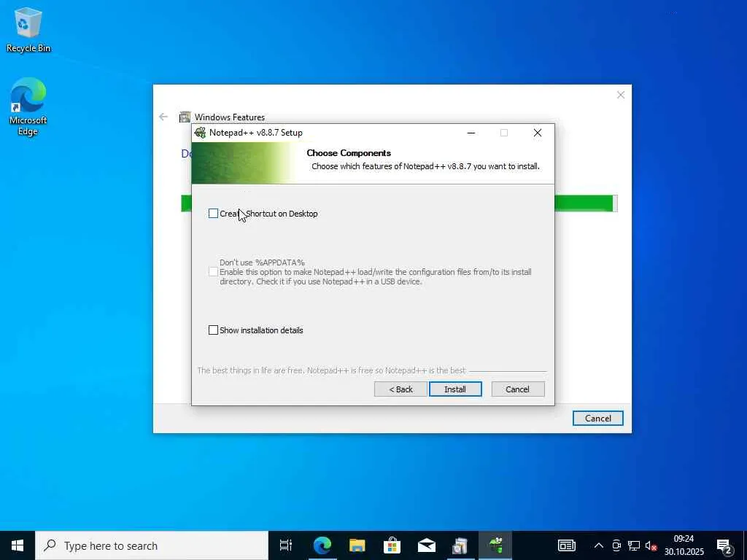Show hidden system tray icons
The width and height of the screenshot is (747, 560).
[x=598, y=545]
